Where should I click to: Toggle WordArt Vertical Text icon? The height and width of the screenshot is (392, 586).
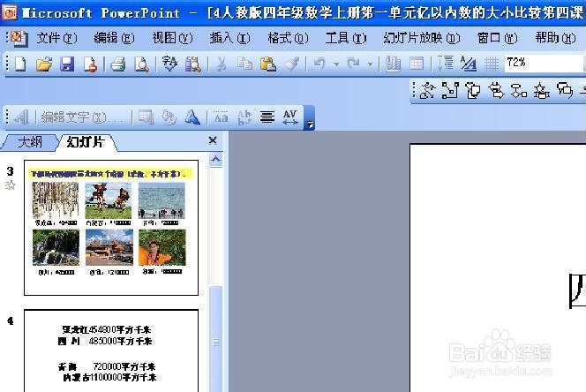coord(244,117)
